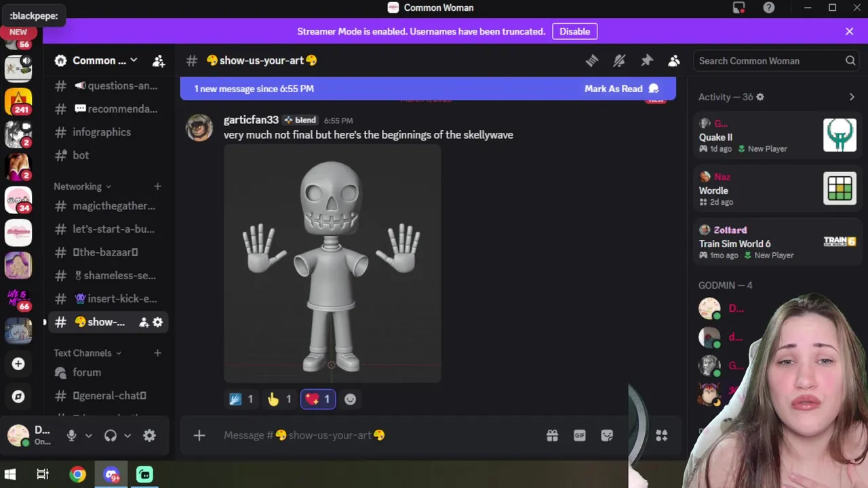Open the Windows Start menu
The width and height of the screenshot is (868, 488).
pyautogui.click(x=10, y=474)
